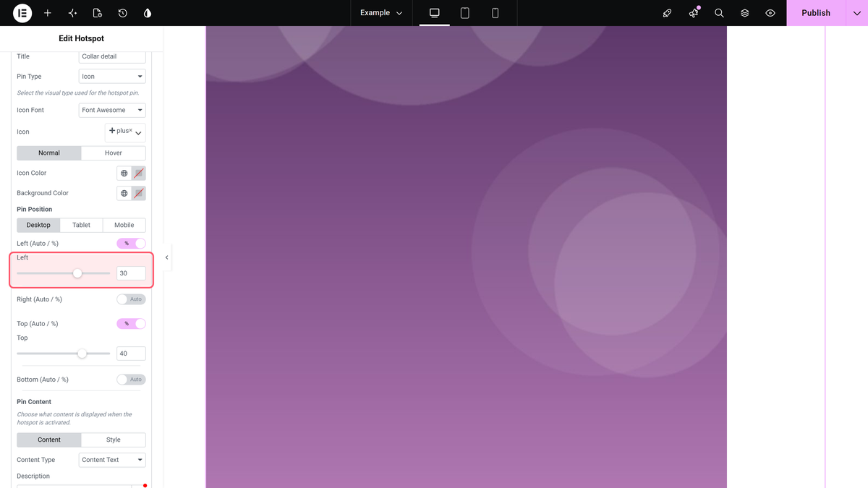The height and width of the screenshot is (488, 868).
Task: Open the Elementor logo menu
Action: 22,13
